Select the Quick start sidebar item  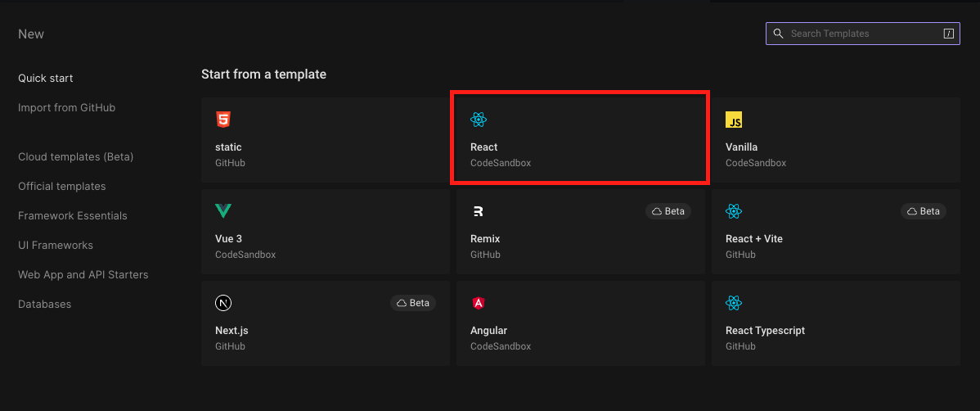[x=46, y=79]
